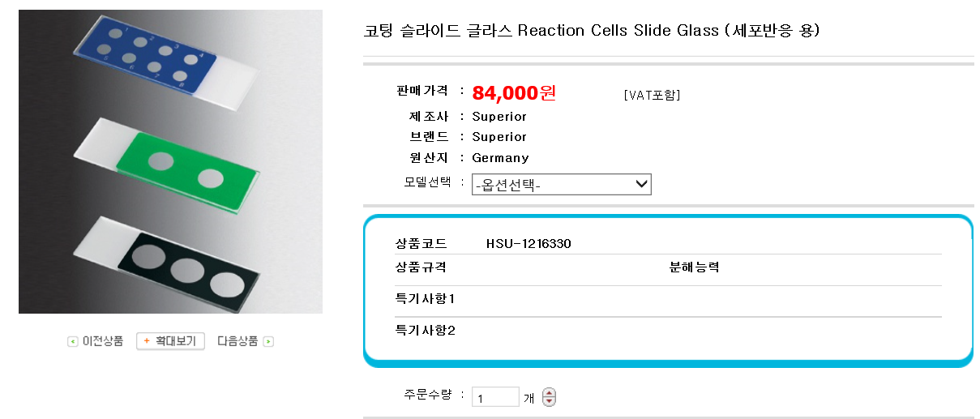Click the next product arrow icon
The width and height of the screenshot is (980, 419).
(x=269, y=341)
